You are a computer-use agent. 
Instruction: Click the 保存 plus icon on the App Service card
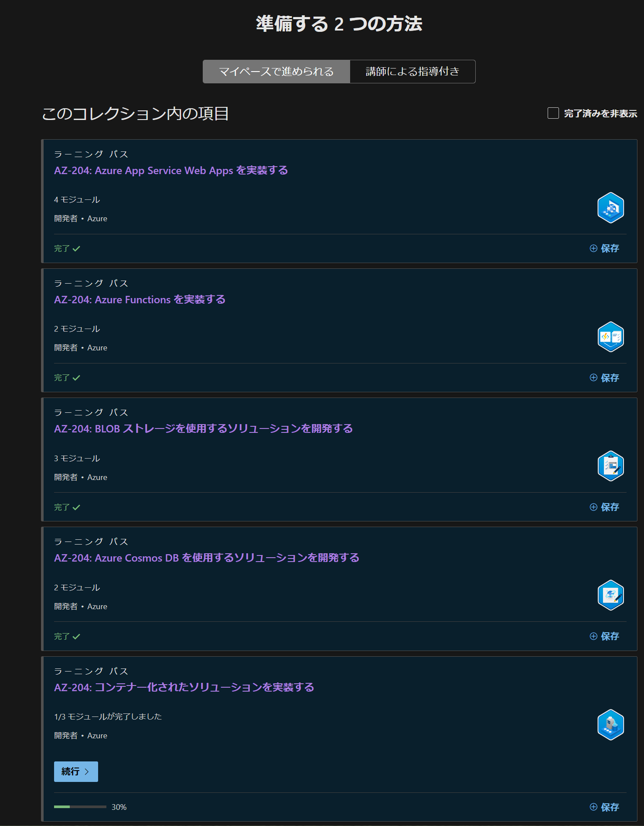coord(593,248)
